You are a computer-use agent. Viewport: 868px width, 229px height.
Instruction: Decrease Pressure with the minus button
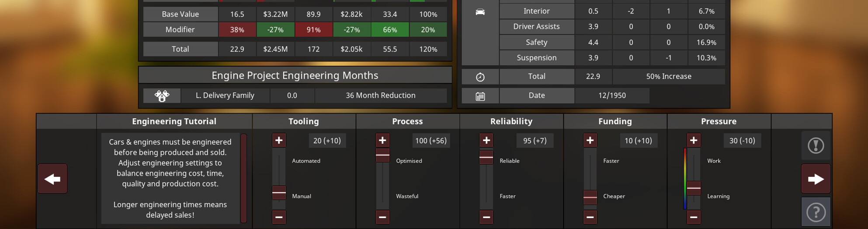pos(694,217)
